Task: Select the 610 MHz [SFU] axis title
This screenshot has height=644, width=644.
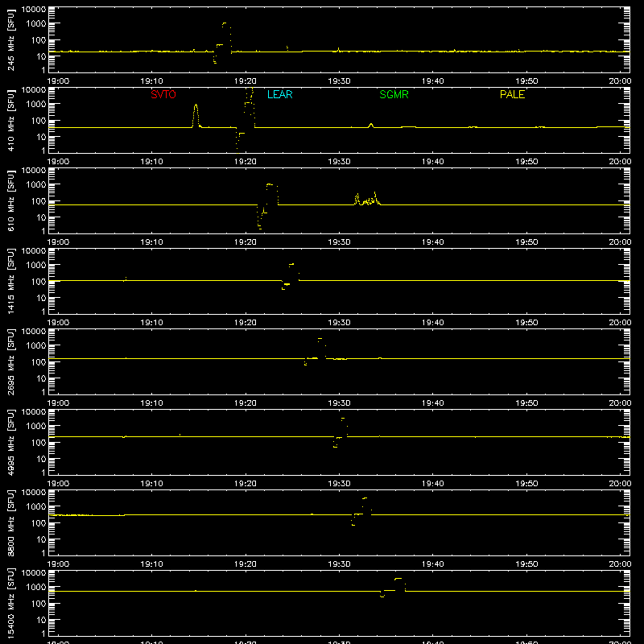Action: click(10, 200)
